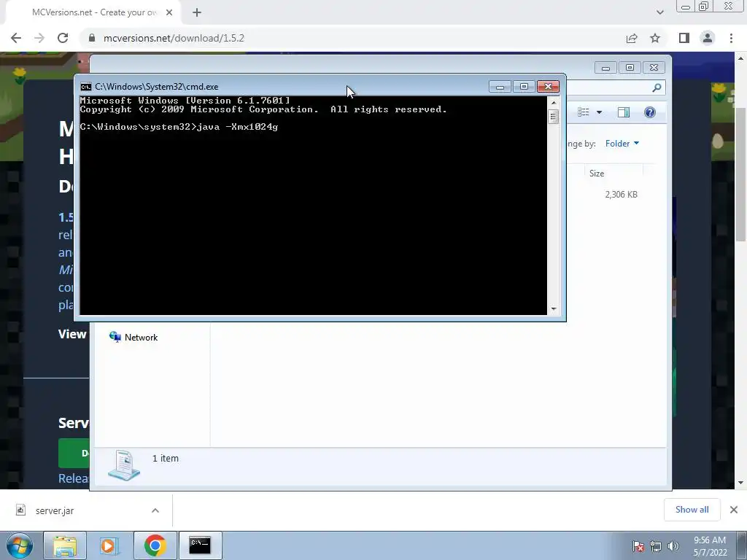Switch to Chrome via taskbar icon

click(155, 545)
